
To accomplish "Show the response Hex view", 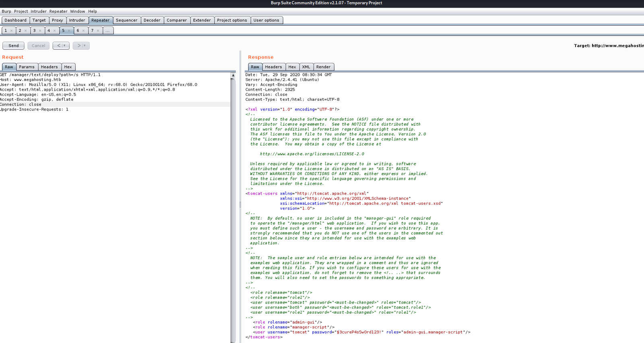I will tap(292, 67).
